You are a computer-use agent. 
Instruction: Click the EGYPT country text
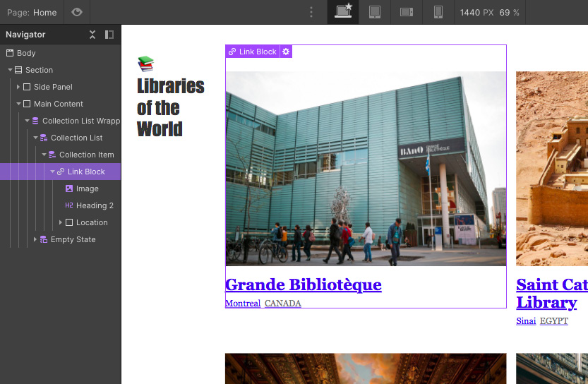click(554, 321)
